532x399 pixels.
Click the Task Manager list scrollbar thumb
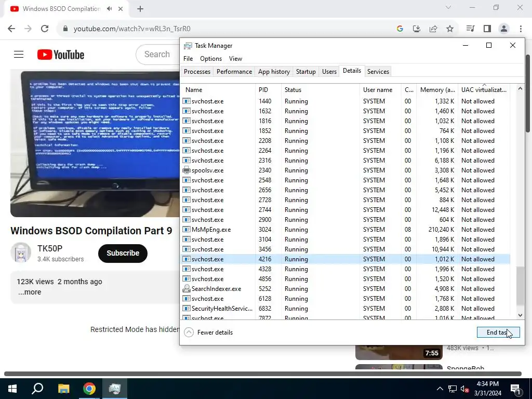[x=520, y=286]
